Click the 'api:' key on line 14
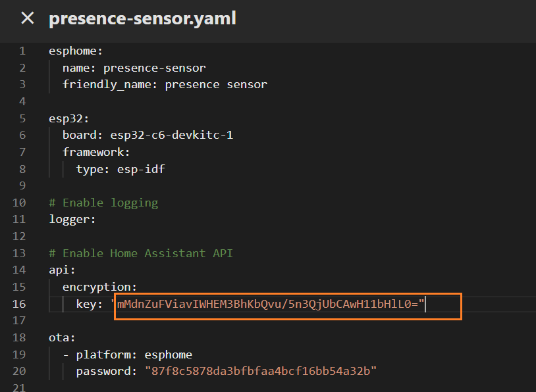The image size is (536, 392). 63,270
